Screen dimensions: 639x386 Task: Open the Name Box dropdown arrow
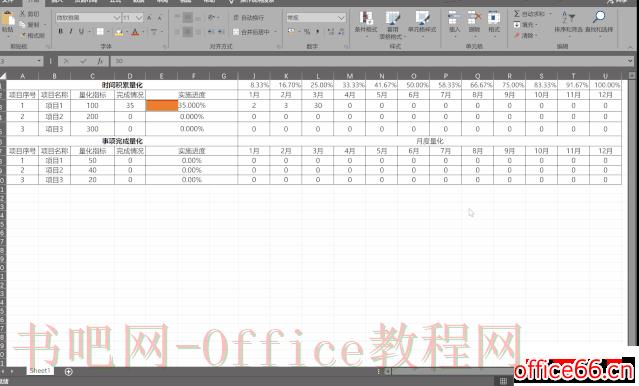coord(39,61)
